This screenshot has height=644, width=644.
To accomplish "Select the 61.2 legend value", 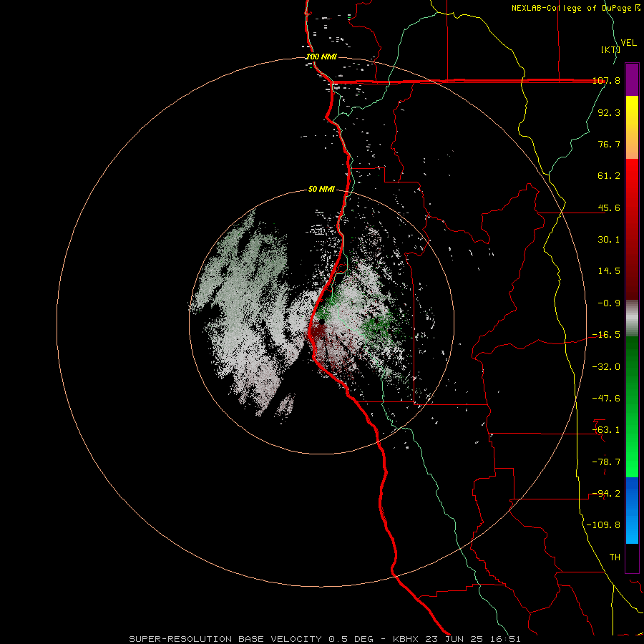I will [609, 176].
